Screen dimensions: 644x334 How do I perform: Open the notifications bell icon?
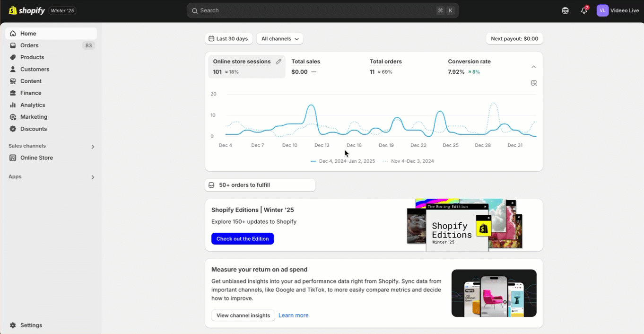tap(584, 10)
